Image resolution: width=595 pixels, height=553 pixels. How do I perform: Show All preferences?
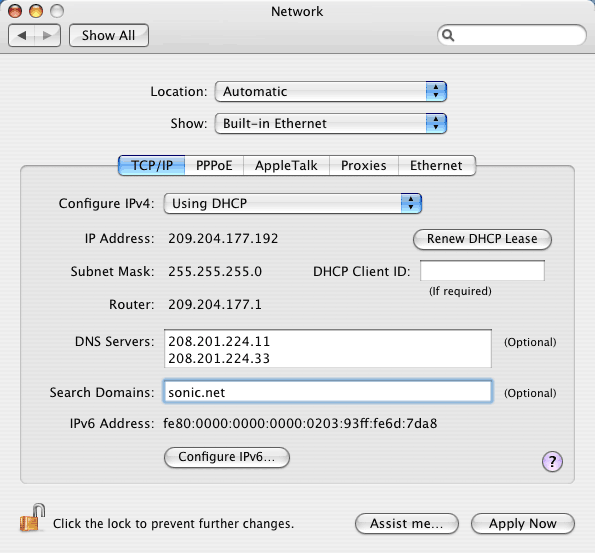(109, 36)
